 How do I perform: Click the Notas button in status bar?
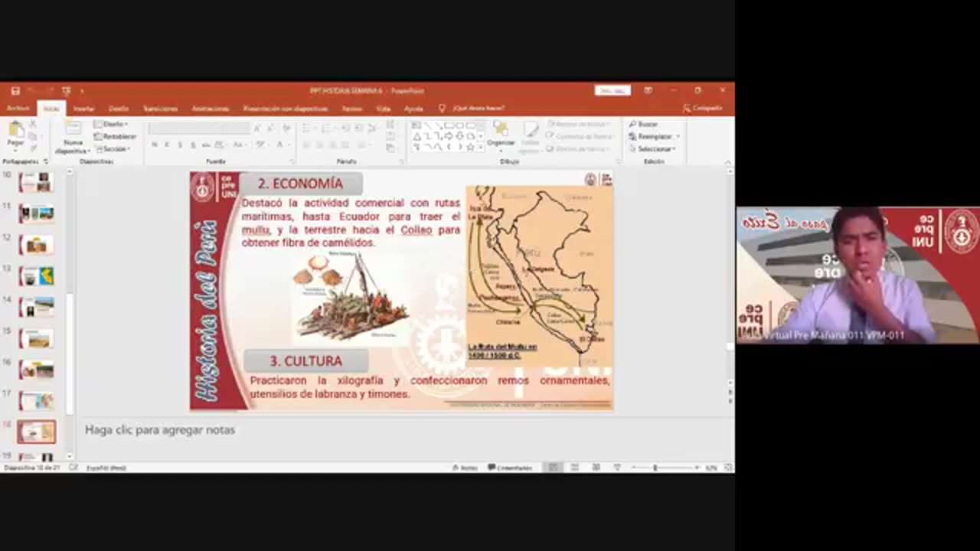point(465,468)
